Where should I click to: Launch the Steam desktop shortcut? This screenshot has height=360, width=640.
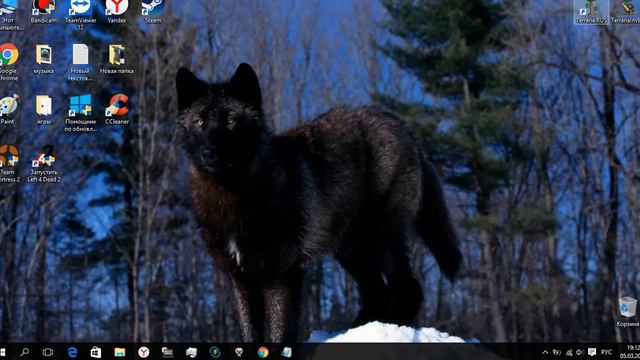click(153, 11)
